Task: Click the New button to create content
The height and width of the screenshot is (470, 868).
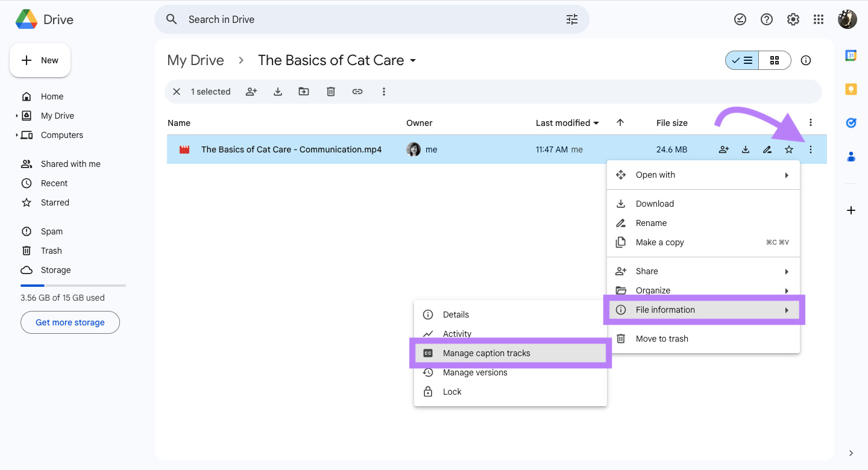Action: pos(40,60)
